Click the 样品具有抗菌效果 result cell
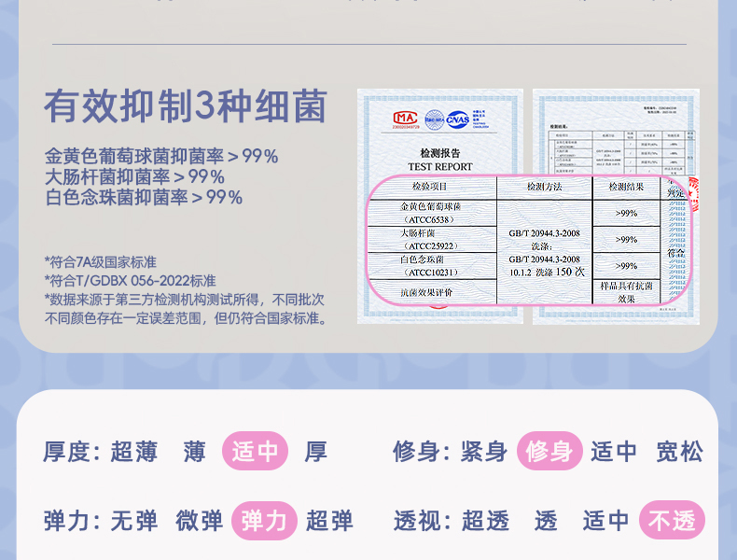The width and height of the screenshot is (737, 560). pos(626,292)
